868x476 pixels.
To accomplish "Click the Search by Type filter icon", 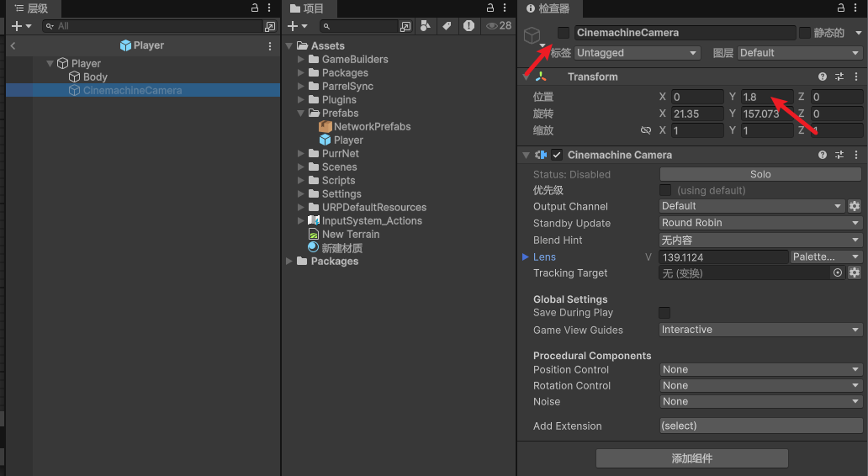I will [x=425, y=26].
